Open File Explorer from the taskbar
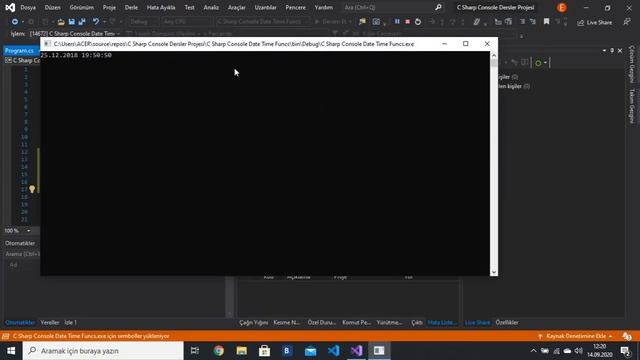 (242, 351)
